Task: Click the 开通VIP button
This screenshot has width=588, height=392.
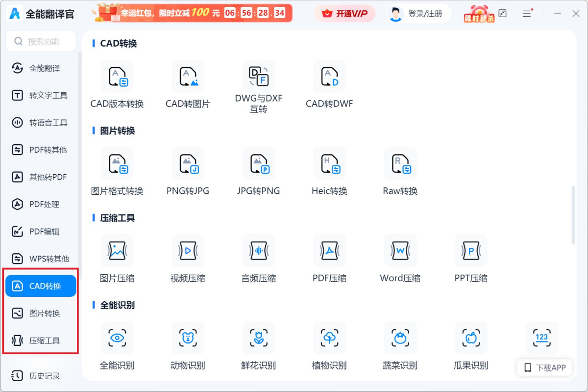Action: (344, 13)
